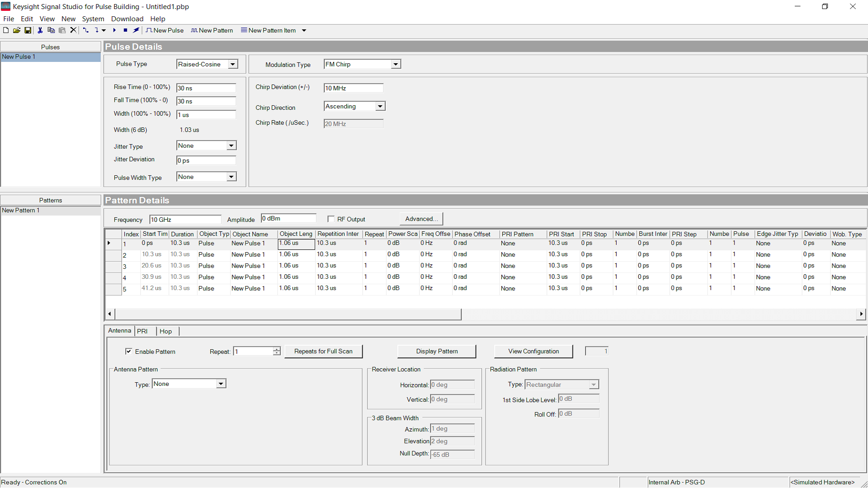The width and height of the screenshot is (868, 488).
Task: Click the pattern table horizontal scrollbar thumb
Action: pyautogui.click(x=288, y=314)
